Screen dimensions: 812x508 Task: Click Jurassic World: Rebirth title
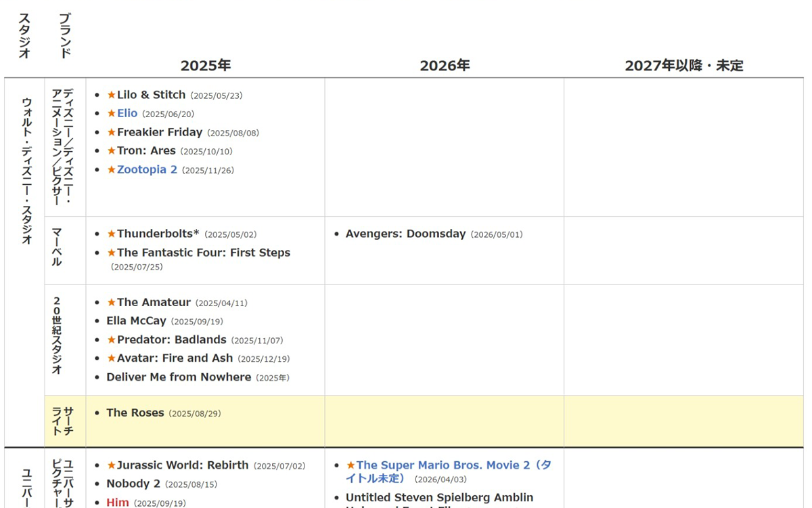point(183,465)
